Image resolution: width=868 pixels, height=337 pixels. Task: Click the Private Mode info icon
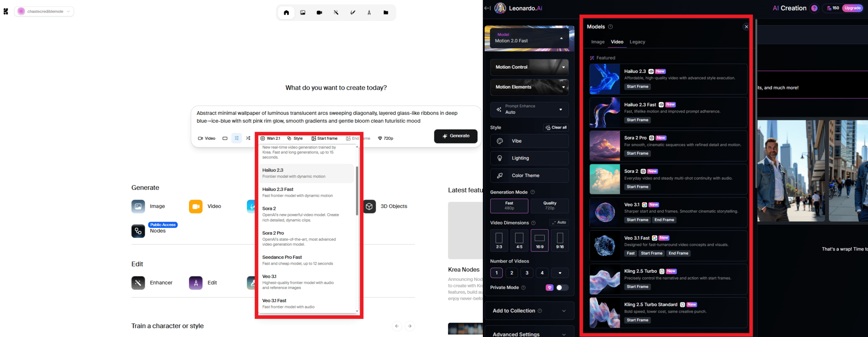[524, 288]
